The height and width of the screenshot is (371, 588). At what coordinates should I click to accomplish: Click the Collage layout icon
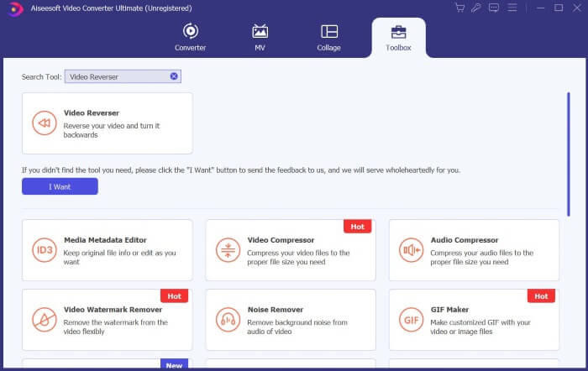pyautogui.click(x=329, y=31)
